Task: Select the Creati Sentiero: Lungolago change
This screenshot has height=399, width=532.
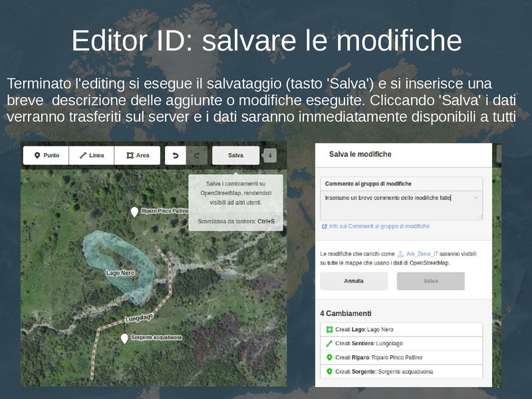Action: tap(401, 344)
